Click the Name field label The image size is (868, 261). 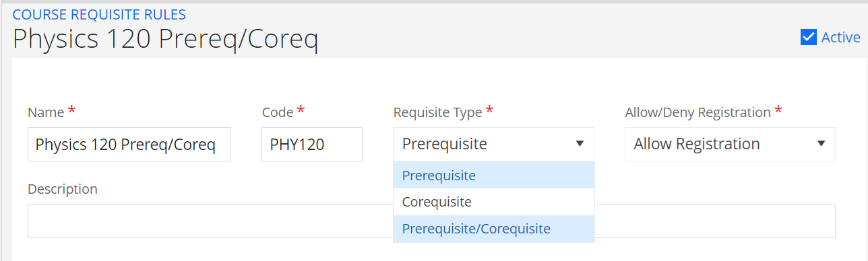pos(46,113)
